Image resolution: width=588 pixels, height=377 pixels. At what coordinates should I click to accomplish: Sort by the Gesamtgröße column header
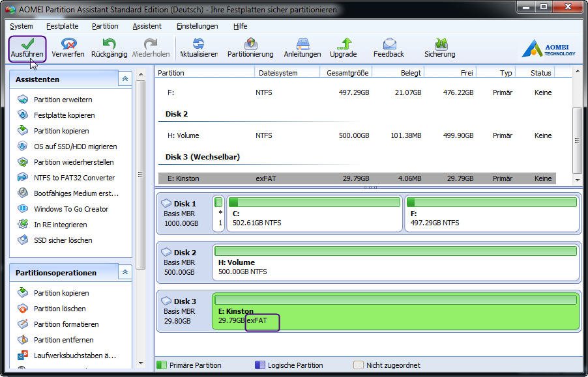pos(346,73)
